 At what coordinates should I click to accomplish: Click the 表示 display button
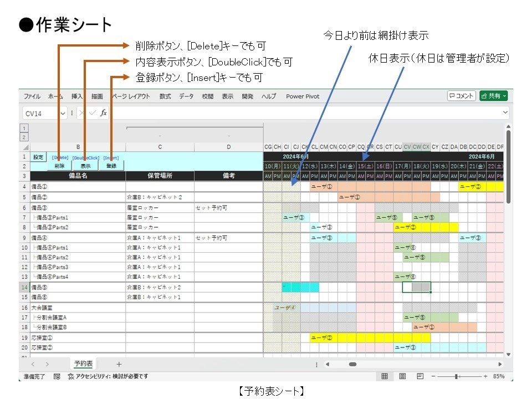click(86, 165)
